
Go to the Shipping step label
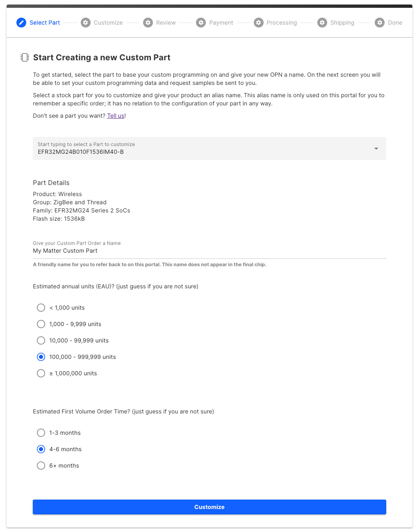click(342, 23)
